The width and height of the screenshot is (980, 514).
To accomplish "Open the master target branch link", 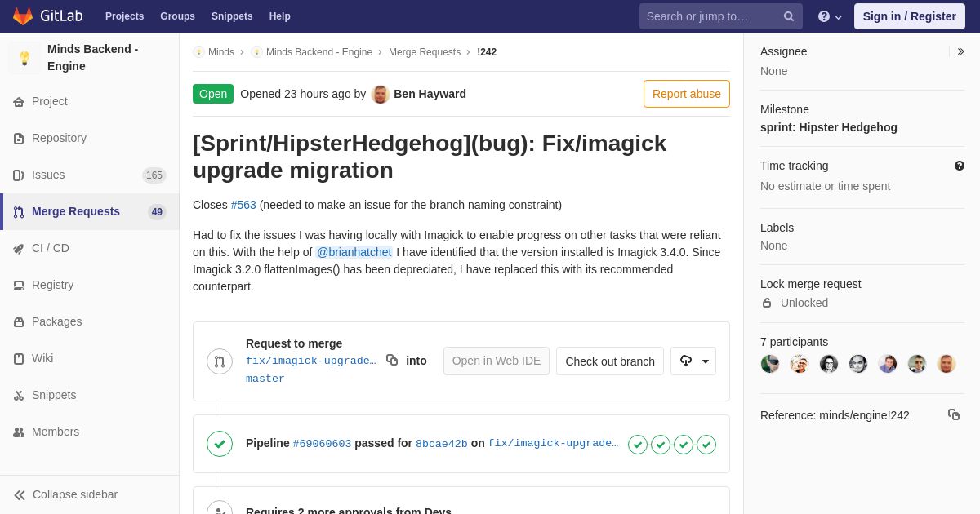I will tap(265, 379).
